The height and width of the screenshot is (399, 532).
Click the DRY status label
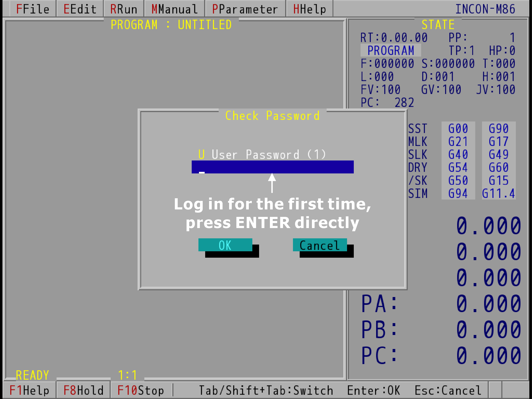[418, 167]
